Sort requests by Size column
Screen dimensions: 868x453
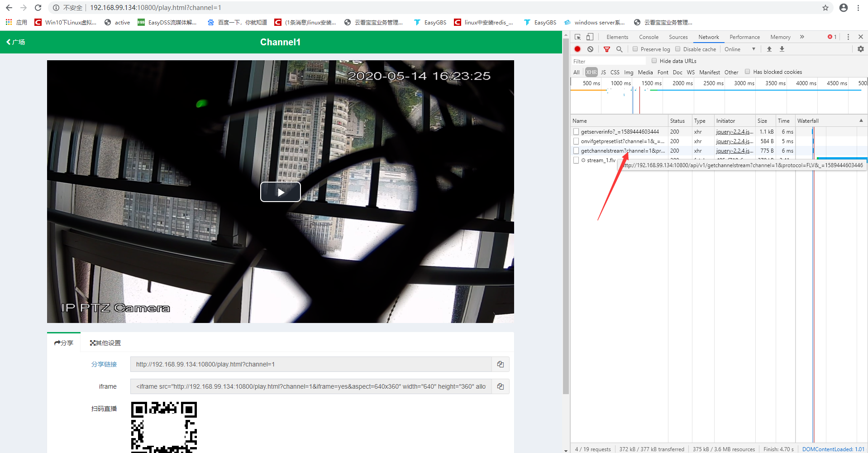766,121
